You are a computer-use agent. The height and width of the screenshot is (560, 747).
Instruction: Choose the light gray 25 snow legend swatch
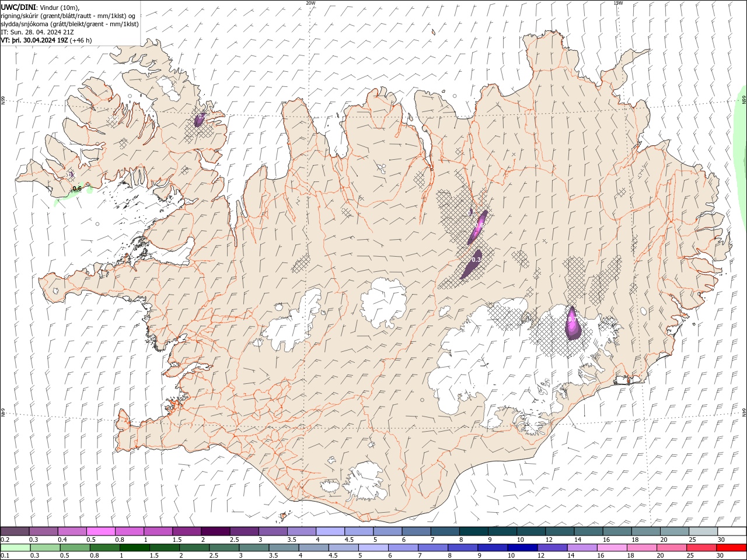pos(704,531)
